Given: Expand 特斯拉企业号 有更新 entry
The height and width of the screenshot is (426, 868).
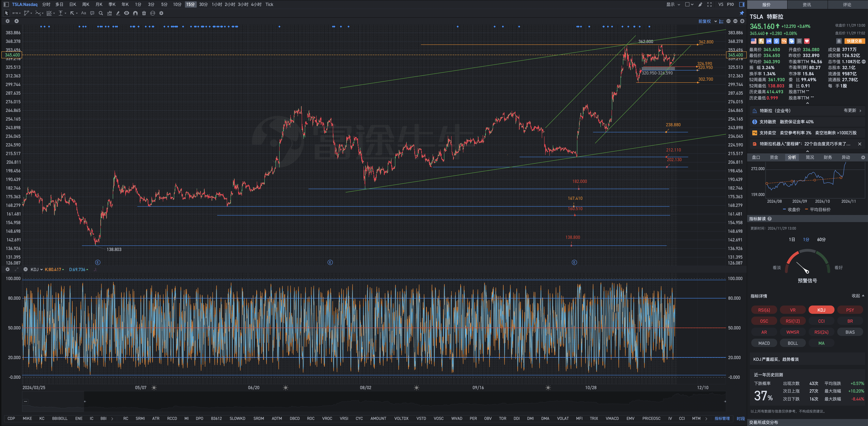Looking at the screenshot, I should coord(807,110).
